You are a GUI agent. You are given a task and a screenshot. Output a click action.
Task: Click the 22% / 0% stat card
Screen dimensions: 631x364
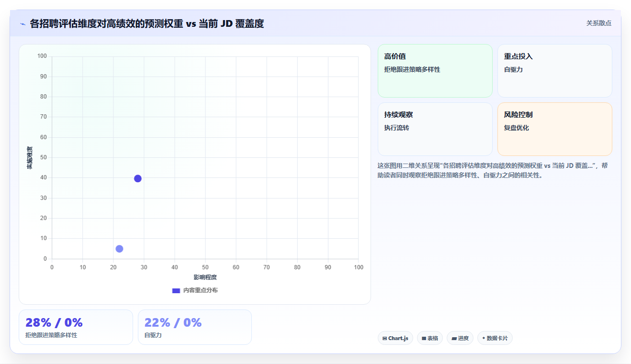click(195, 327)
